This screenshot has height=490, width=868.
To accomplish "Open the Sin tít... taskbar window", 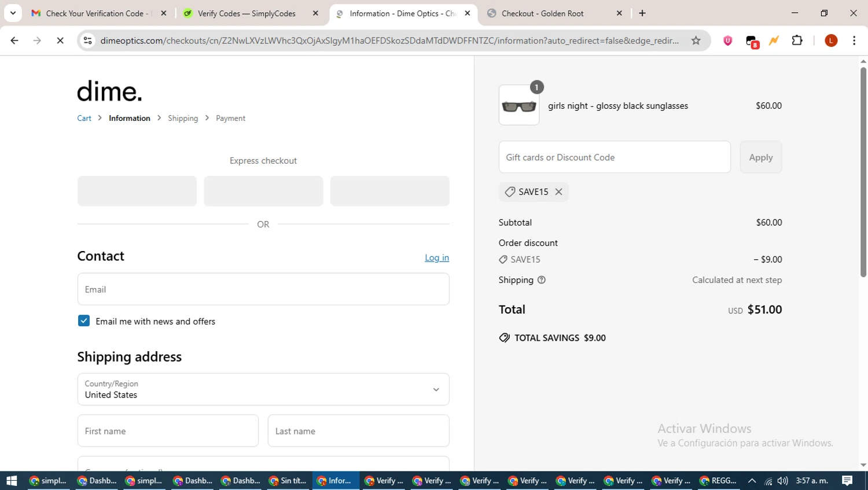I will pyautogui.click(x=288, y=481).
